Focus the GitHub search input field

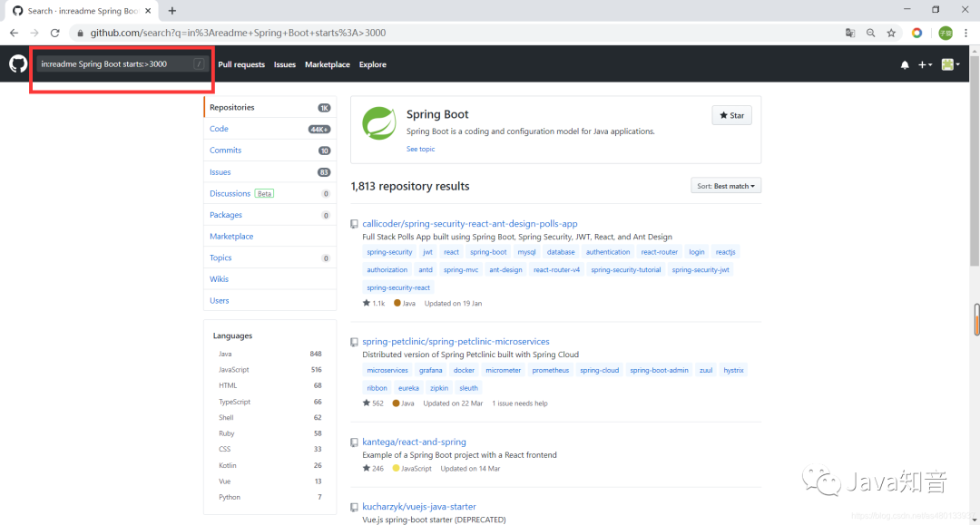pos(122,64)
